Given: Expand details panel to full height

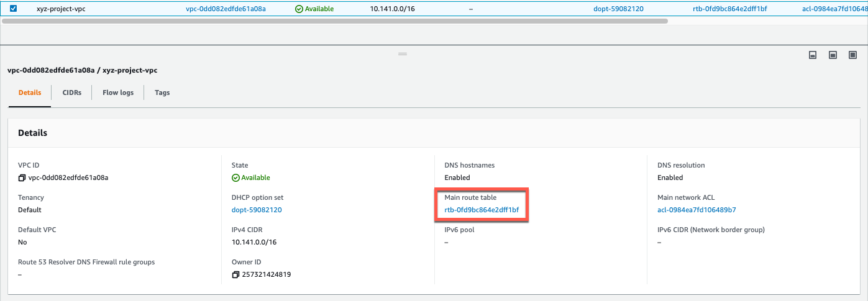Looking at the screenshot, I should 852,55.
